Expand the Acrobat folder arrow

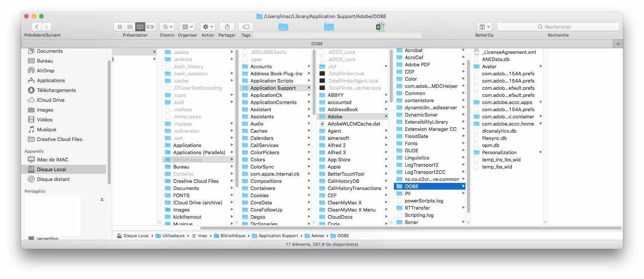[463, 50]
